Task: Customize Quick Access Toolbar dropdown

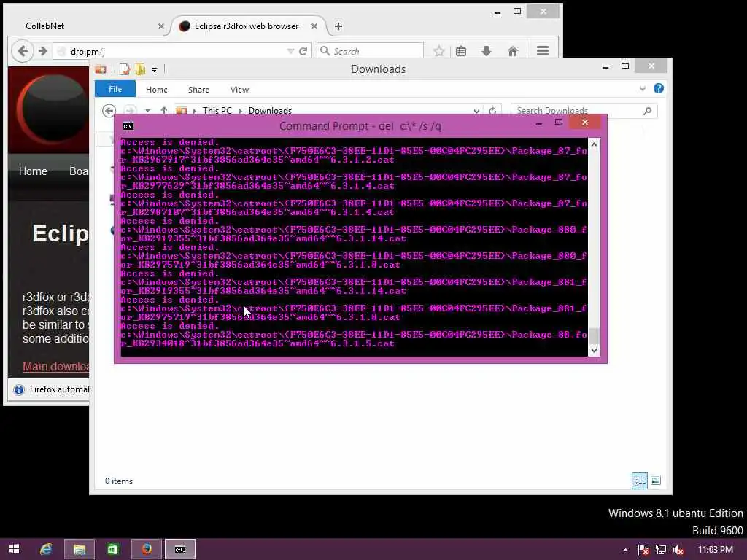Action: pos(155,70)
